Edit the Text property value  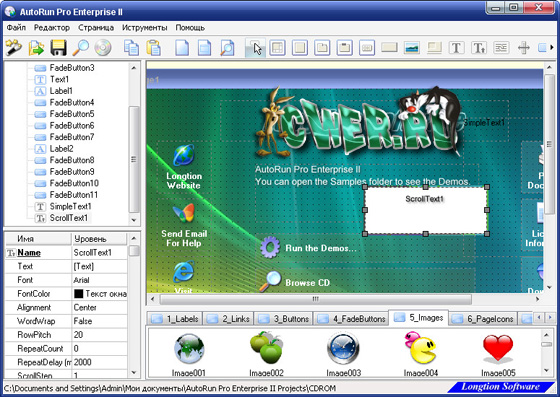click(x=99, y=266)
